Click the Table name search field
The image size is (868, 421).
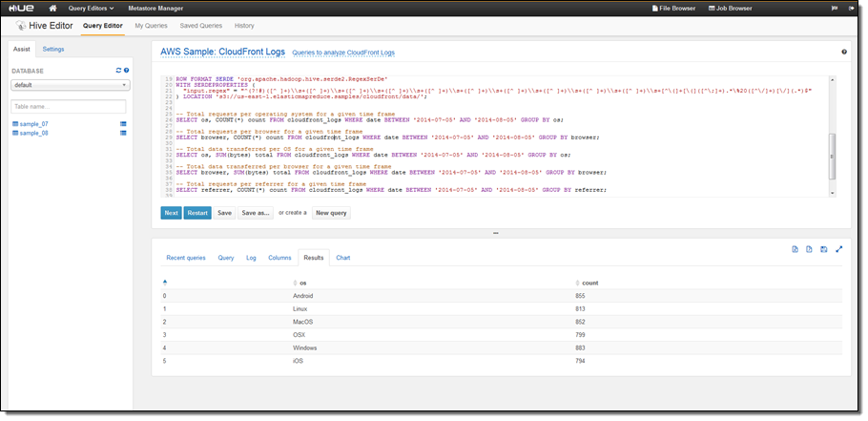click(69, 106)
